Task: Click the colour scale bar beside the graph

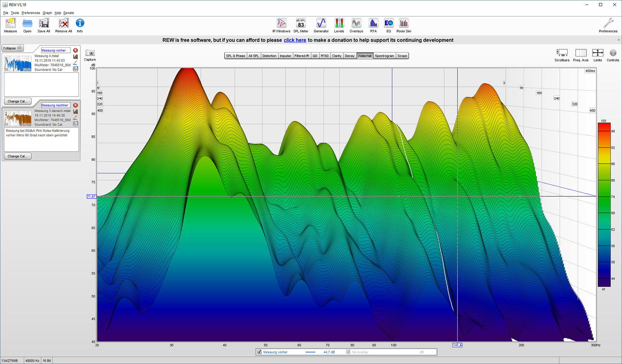Action: point(604,205)
